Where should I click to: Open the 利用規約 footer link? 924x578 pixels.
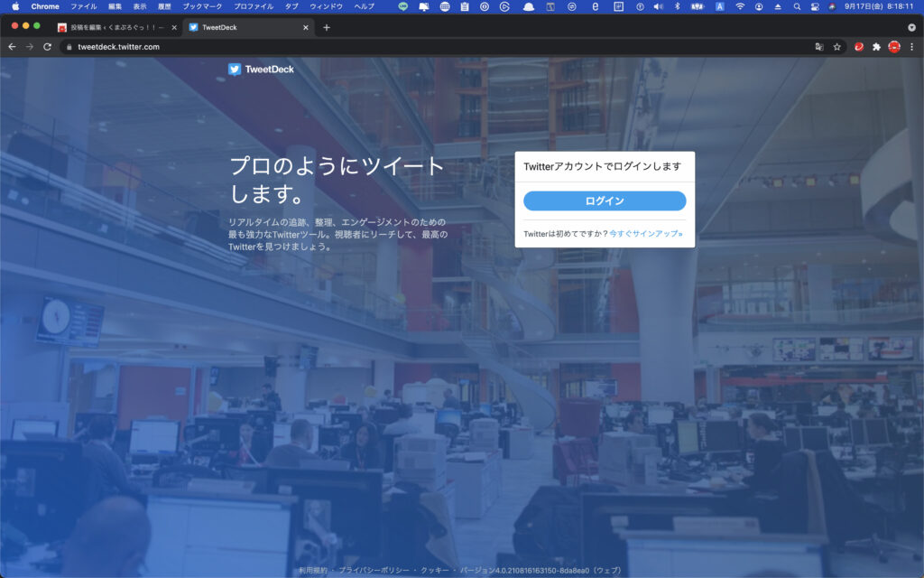click(x=313, y=571)
